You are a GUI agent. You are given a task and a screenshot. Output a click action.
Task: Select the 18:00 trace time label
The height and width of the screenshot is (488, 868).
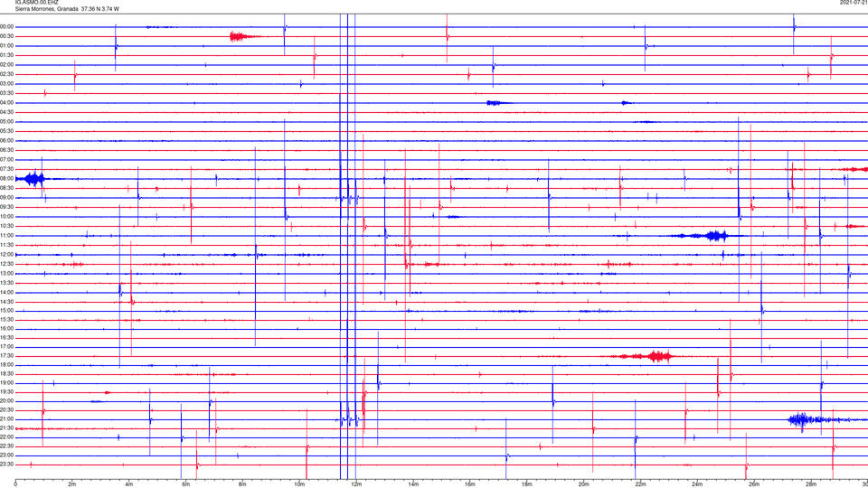coord(7,365)
